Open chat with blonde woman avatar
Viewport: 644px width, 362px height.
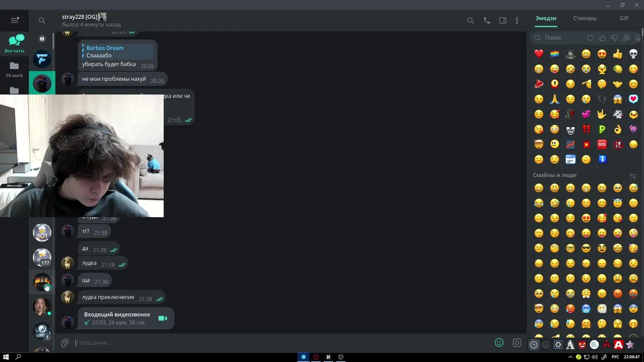[42, 306]
